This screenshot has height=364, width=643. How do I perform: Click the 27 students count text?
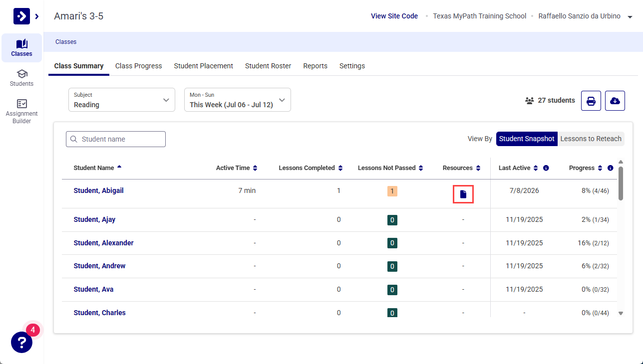(556, 100)
